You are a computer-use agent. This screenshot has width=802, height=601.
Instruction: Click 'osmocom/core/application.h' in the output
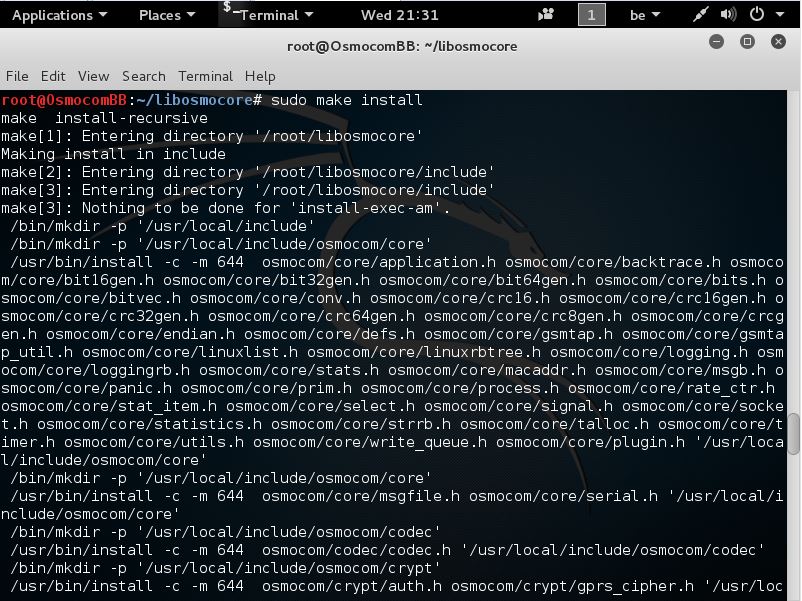[379, 262]
